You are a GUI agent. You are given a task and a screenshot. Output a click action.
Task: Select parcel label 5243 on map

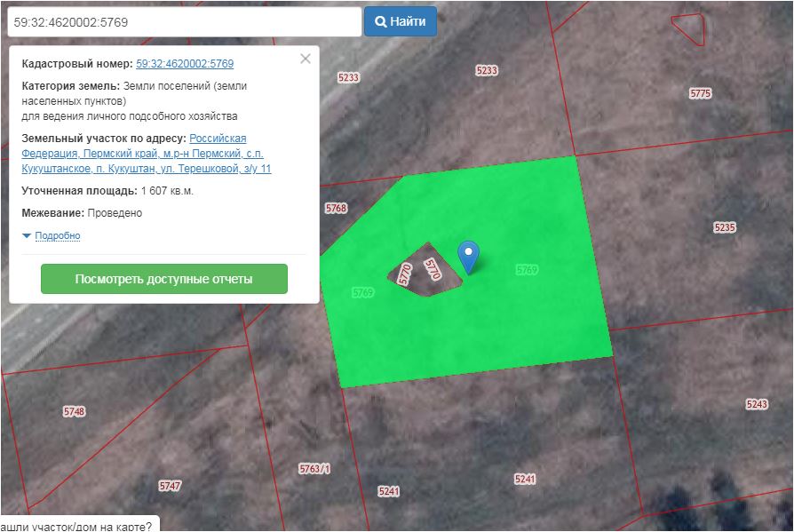click(x=757, y=404)
